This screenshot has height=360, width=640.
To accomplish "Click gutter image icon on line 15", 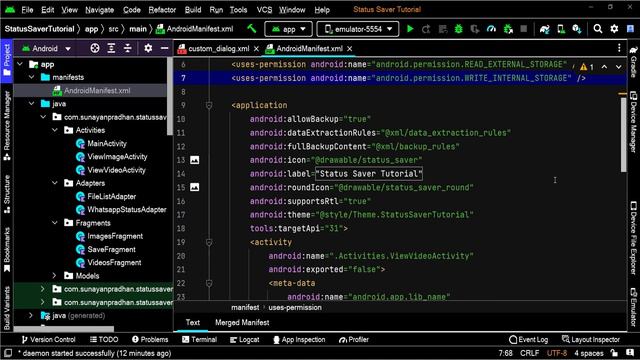I will pos(195,187).
